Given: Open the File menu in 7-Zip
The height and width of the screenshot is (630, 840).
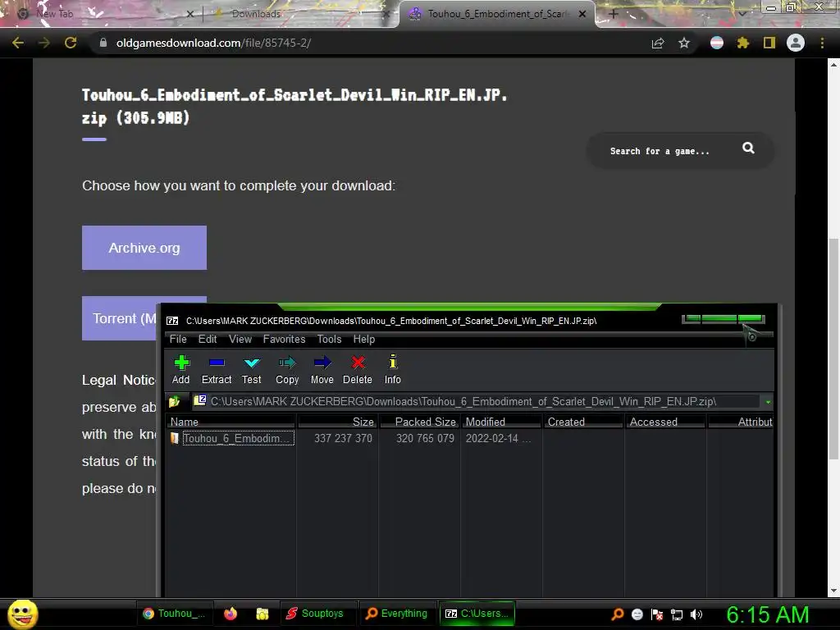Looking at the screenshot, I should (178, 339).
